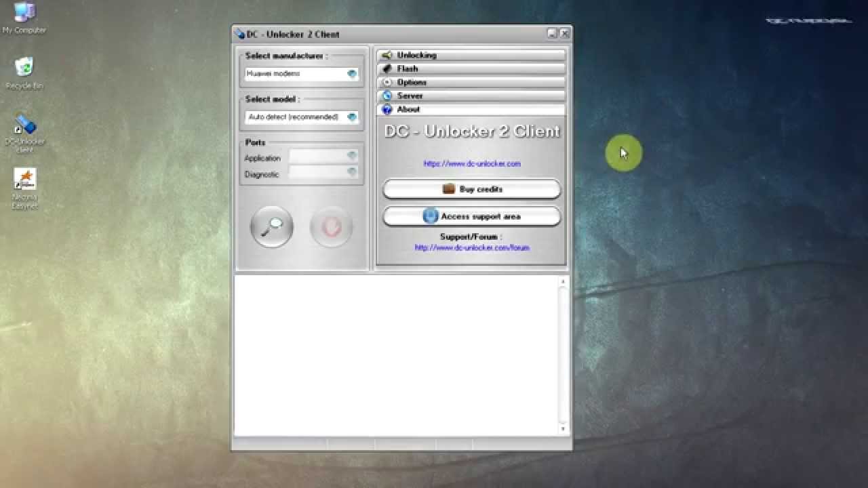Click the My Computer desktop icon
Viewport: 868px width, 488px height.
click(x=24, y=18)
